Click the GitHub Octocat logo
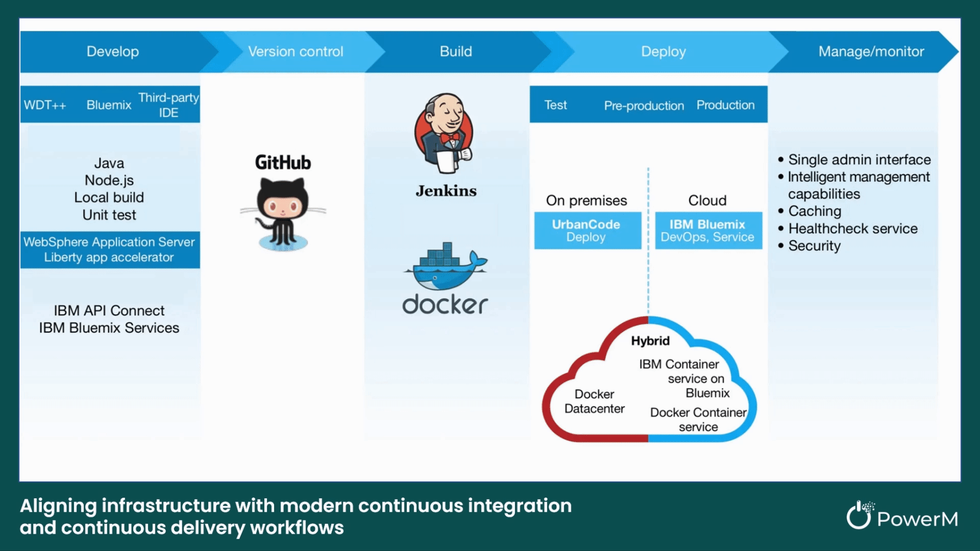Viewport: 980px width, 551px height. 283,215
